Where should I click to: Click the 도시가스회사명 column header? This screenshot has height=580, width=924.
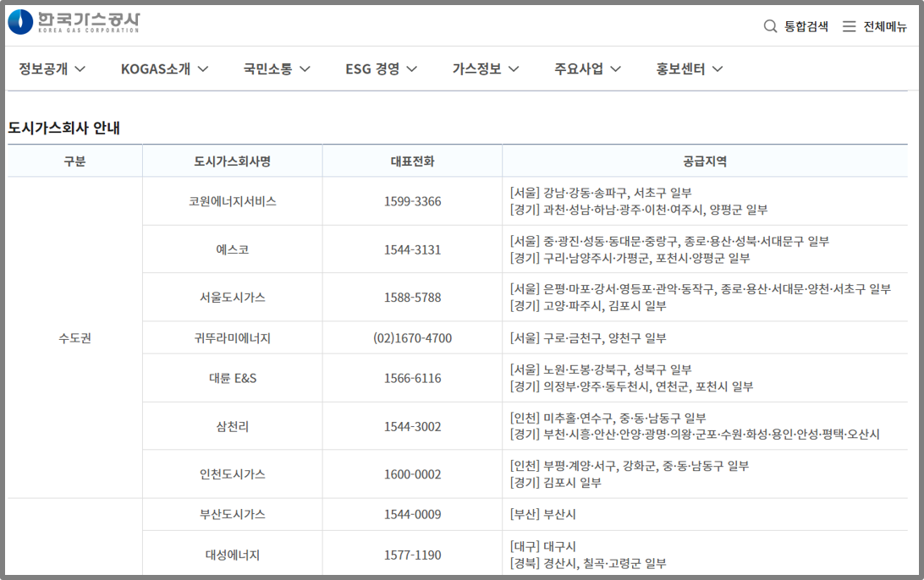click(232, 161)
